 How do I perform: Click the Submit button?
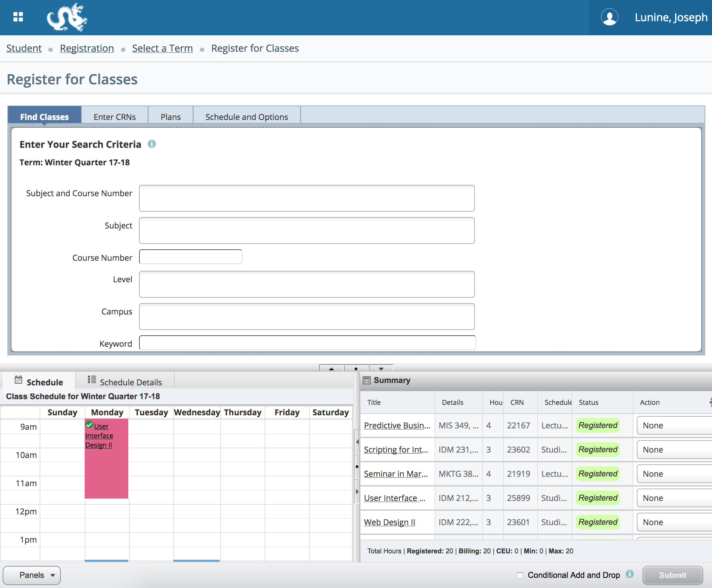coord(672,575)
